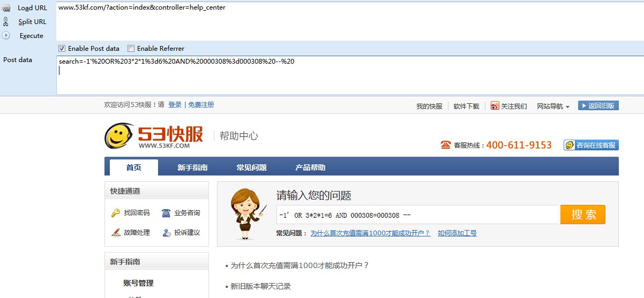Image resolution: width=644 pixels, height=298 pixels.
Task: Click the 帮助中心 title text
Action: tap(238, 136)
